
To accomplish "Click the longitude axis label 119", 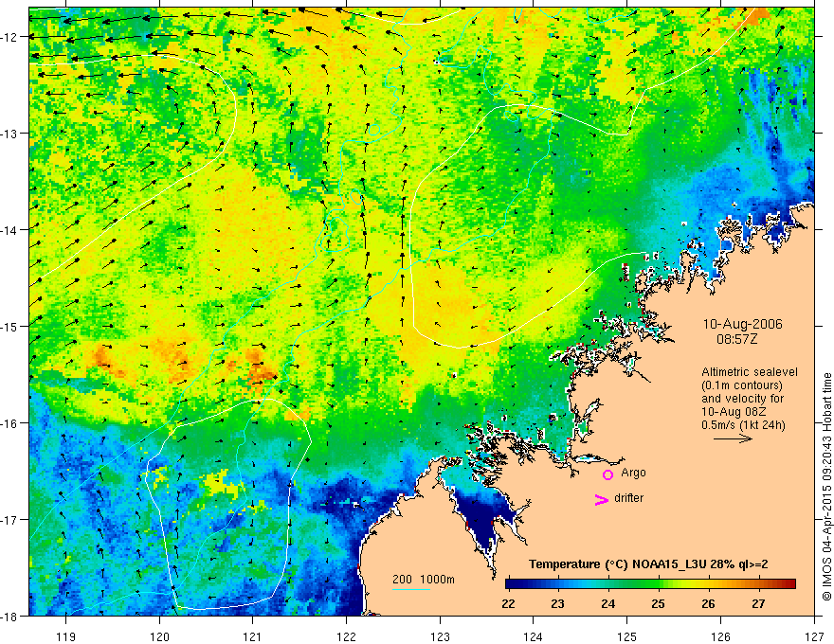I will [x=66, y=636].
